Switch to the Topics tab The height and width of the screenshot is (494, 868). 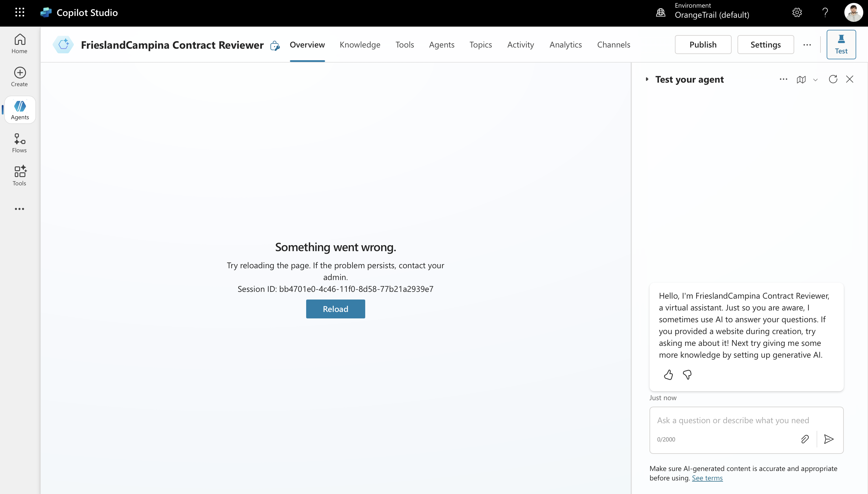(480, 45)
